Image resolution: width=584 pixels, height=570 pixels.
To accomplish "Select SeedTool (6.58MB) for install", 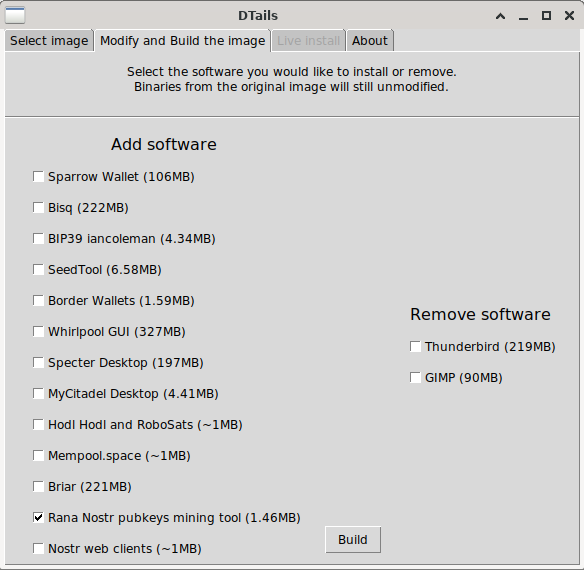I will pos(38,269).
